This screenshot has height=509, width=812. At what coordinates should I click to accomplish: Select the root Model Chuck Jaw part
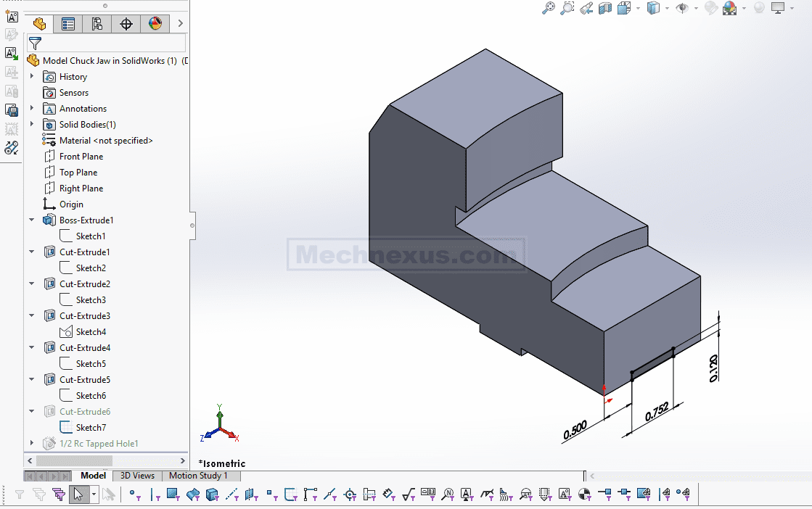pyautogui.click(x=107, y=60)
